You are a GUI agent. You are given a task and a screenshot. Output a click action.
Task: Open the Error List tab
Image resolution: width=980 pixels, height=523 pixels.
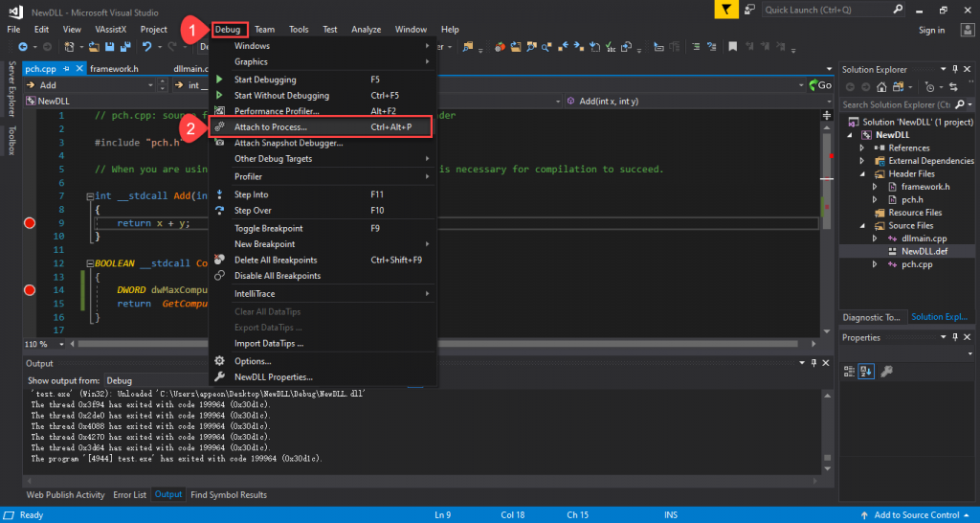(x=129, y=495)
